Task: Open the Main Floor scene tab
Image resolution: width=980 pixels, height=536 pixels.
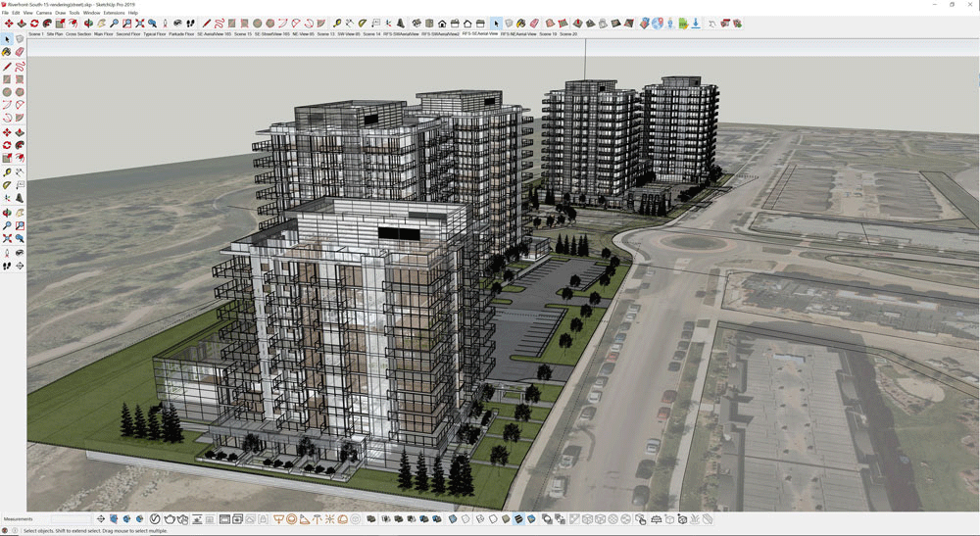Action: 103,33
